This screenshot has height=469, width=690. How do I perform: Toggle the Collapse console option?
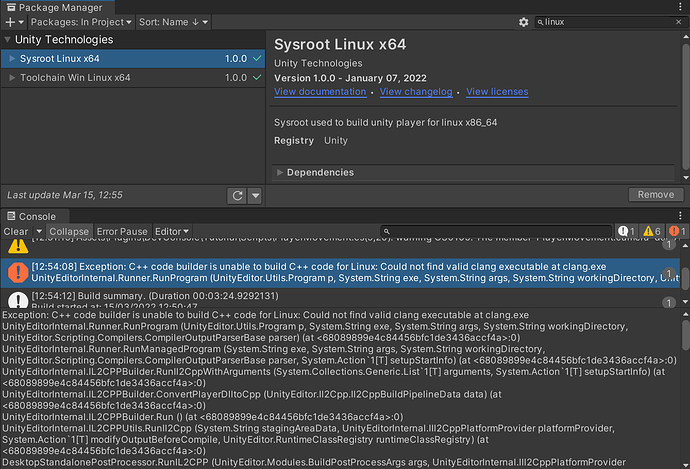pyautogui.click(x=70, y=232)
